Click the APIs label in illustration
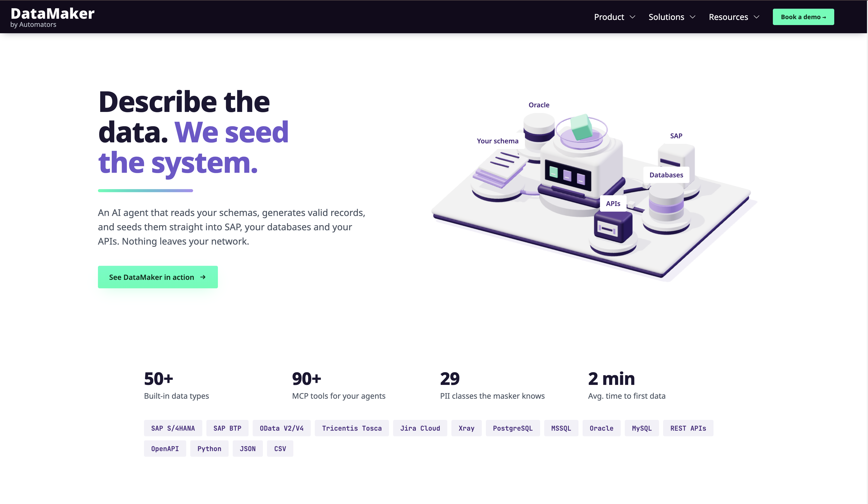 tap(613, 203)
